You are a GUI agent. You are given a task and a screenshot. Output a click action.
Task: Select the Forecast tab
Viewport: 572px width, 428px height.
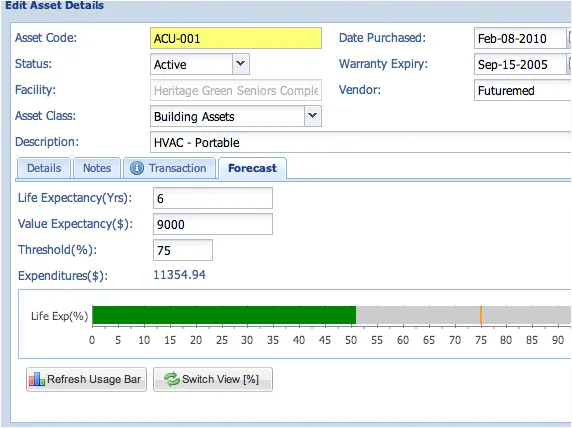[252, 168]
